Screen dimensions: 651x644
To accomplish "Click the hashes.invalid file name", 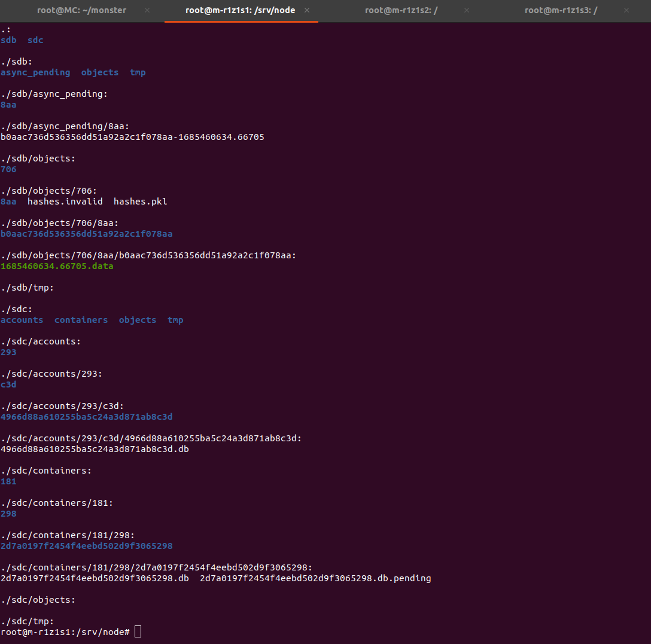I will [x=65, y=202].
